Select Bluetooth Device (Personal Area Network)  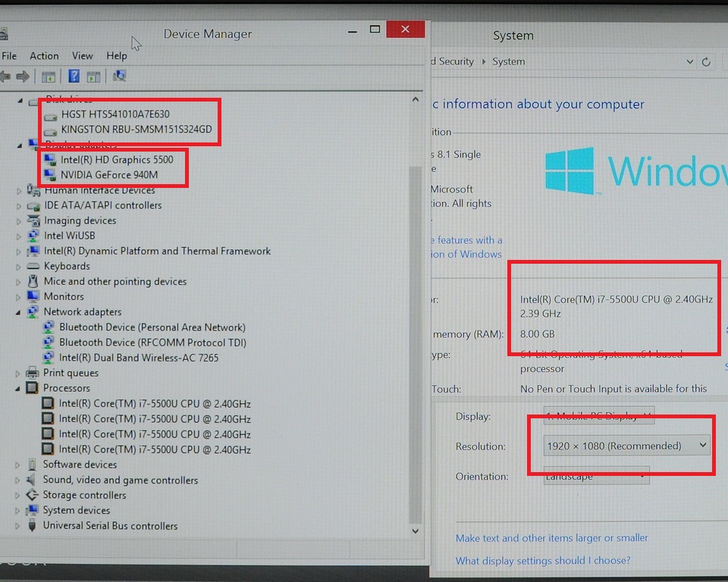(x=152, y=327)
